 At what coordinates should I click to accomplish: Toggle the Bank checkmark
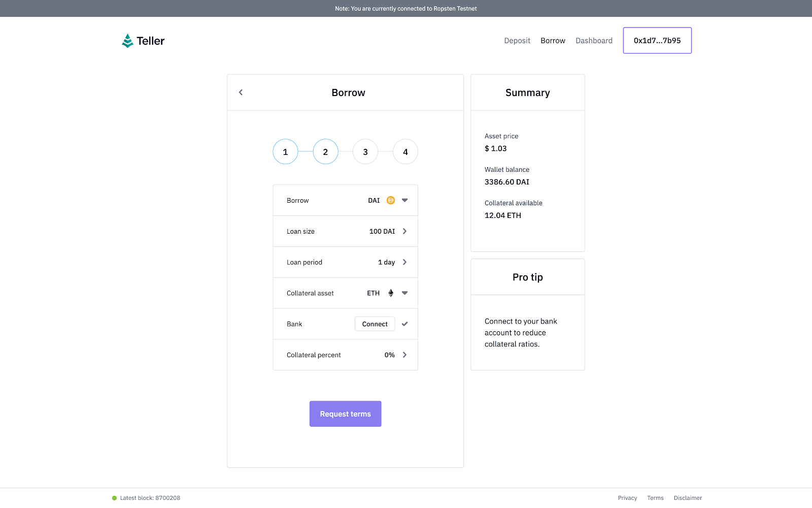point(404,324)
